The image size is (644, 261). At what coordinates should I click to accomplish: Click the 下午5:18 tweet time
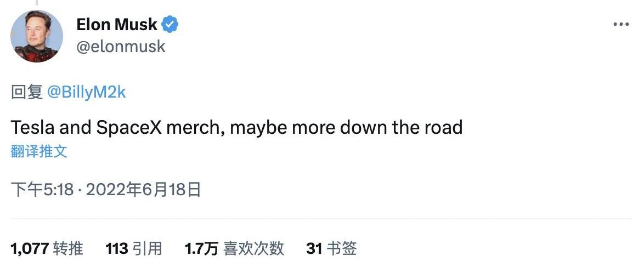(x=42, y=190)
